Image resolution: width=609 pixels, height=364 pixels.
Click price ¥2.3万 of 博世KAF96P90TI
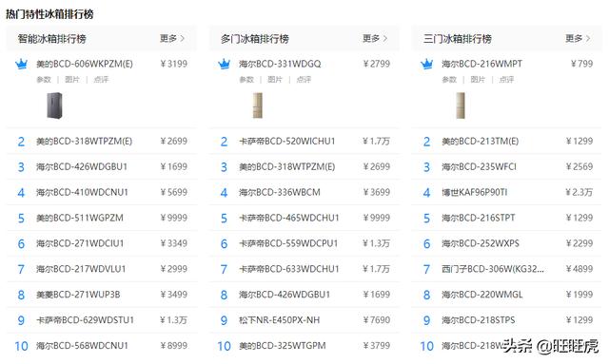pos(580,193)
